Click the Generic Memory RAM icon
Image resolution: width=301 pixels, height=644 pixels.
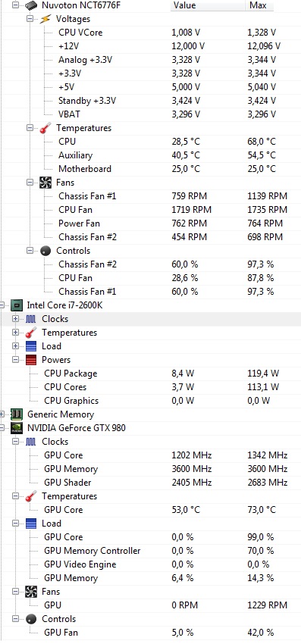pyautogui.click(x=17, y=414)
